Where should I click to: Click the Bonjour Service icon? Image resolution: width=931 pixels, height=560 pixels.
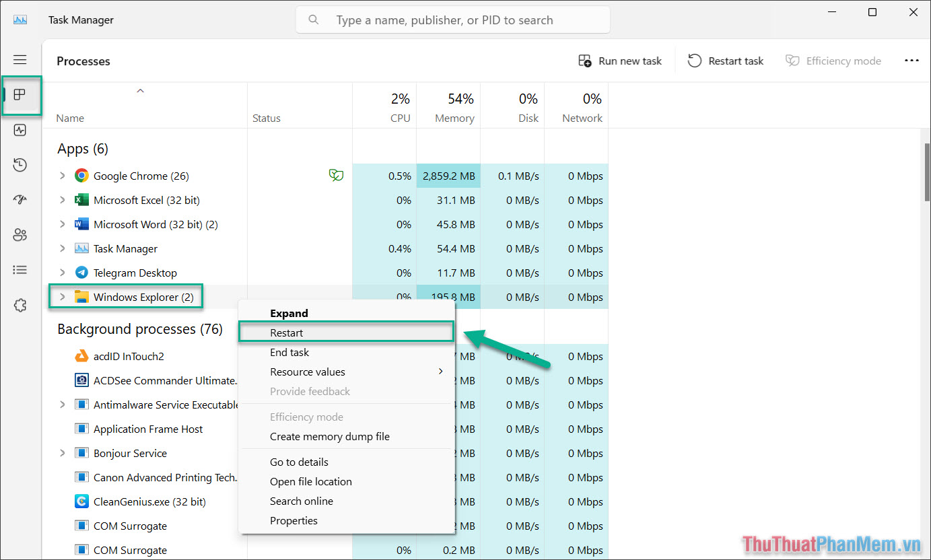point(81,453)
